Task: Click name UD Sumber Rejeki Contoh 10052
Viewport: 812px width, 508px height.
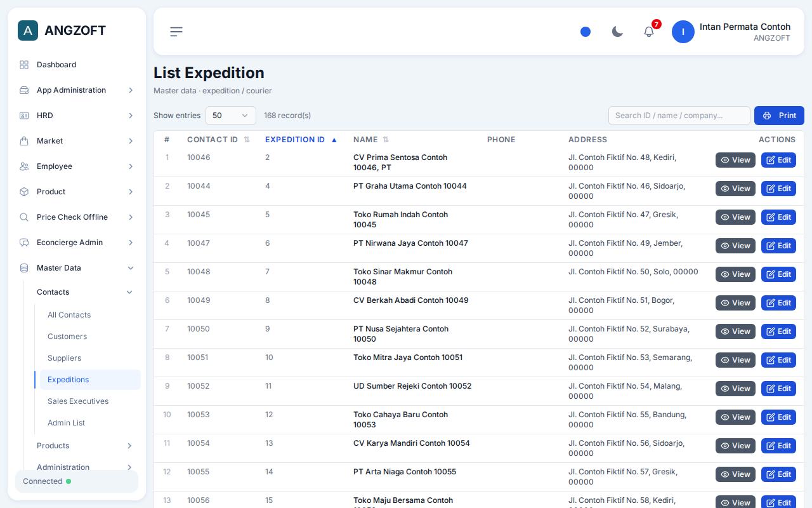Action: tap(412, 386)
